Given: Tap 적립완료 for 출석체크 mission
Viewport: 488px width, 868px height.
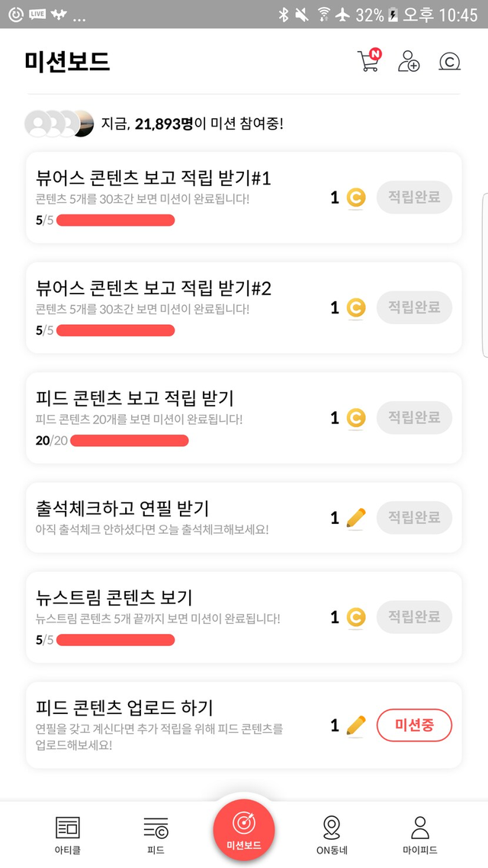Looking at the screenshot, I should pyautogui.click(x=414, y=518).
